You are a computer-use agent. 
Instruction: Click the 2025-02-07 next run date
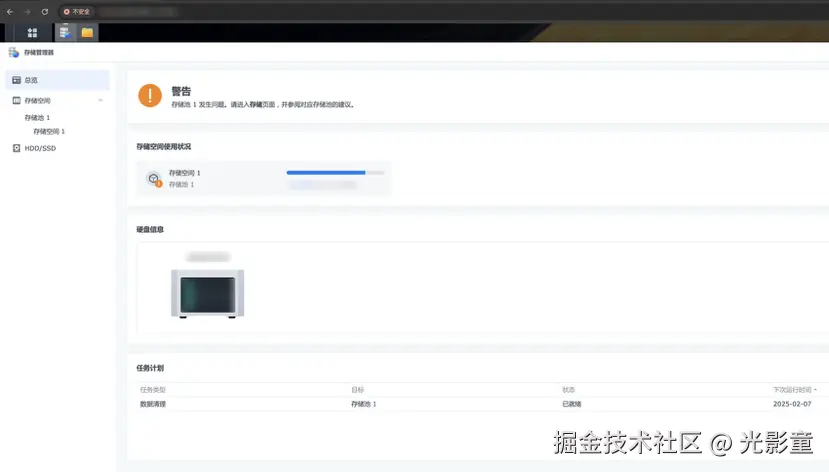pos(792,404)
